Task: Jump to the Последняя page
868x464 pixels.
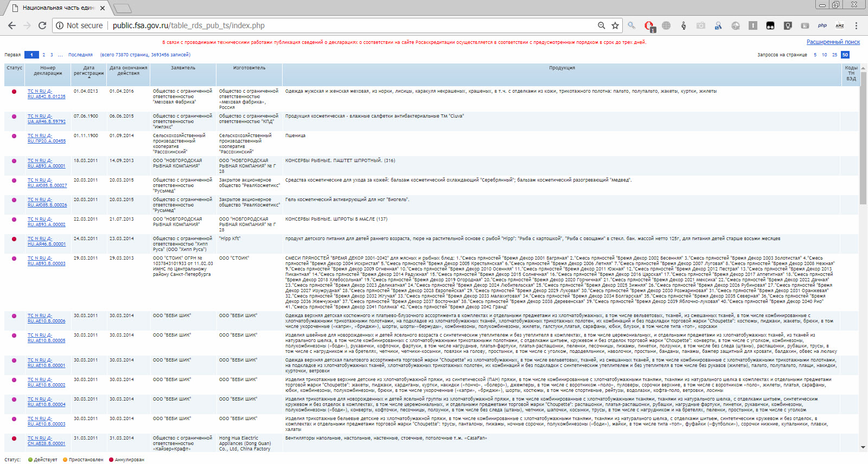Action: click(x=80, y=55)
